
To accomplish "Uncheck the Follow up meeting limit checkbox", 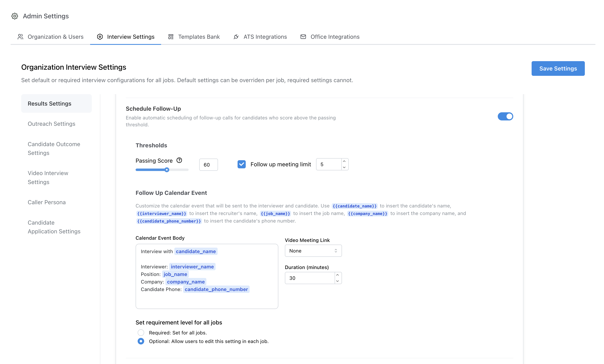I will click(x=241, y=164).
